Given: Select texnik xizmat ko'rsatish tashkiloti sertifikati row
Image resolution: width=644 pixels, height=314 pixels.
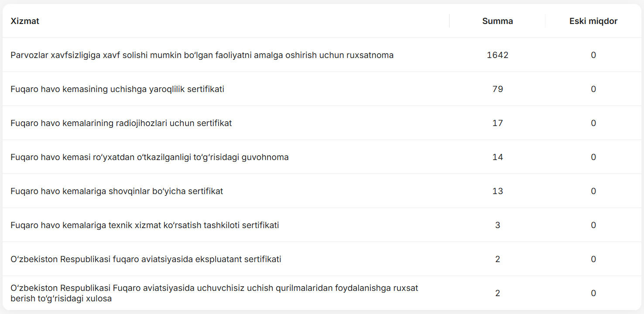Looking at the screenshot, I should (144, 225).
